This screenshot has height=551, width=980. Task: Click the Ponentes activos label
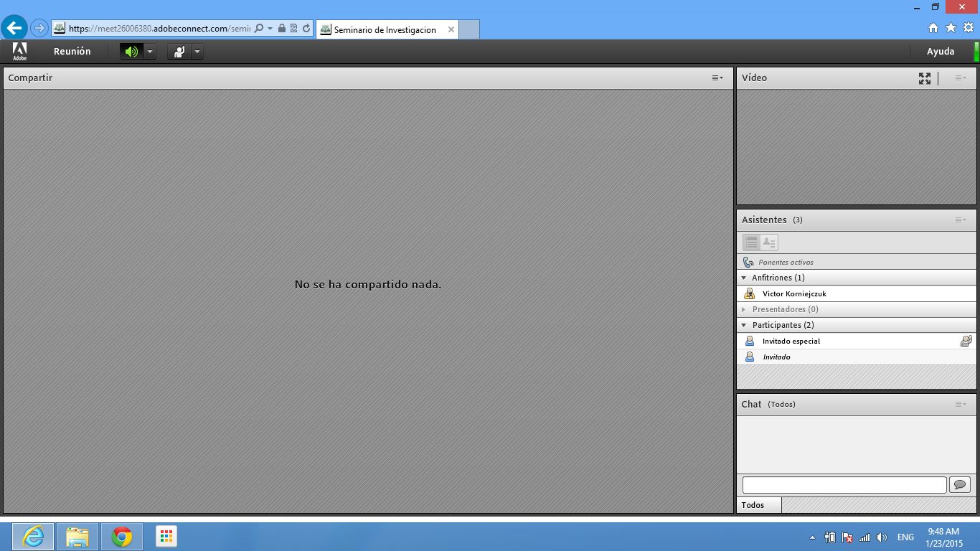tap(786, 263)
